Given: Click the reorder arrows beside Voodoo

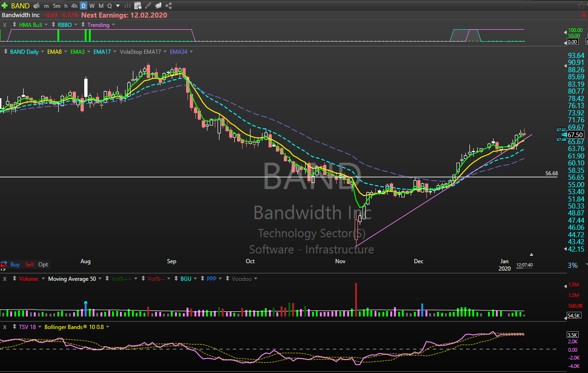Looking at the screenshot, I should pos(227,279).
